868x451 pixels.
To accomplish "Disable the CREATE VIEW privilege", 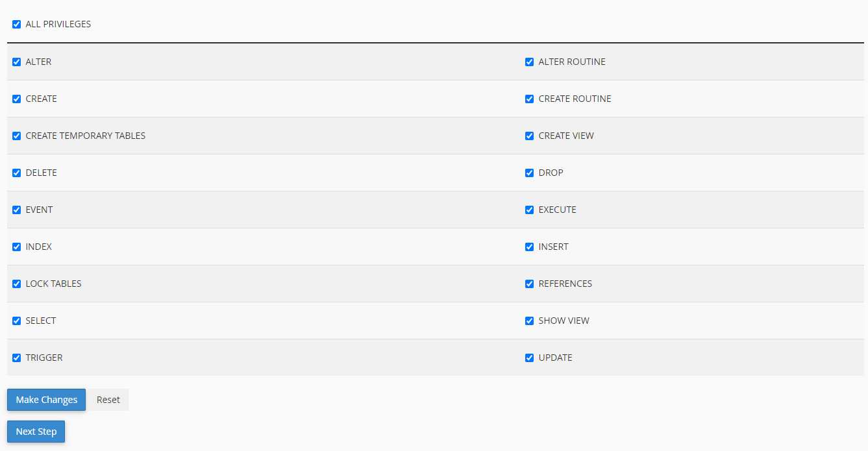I will [529, 136].
